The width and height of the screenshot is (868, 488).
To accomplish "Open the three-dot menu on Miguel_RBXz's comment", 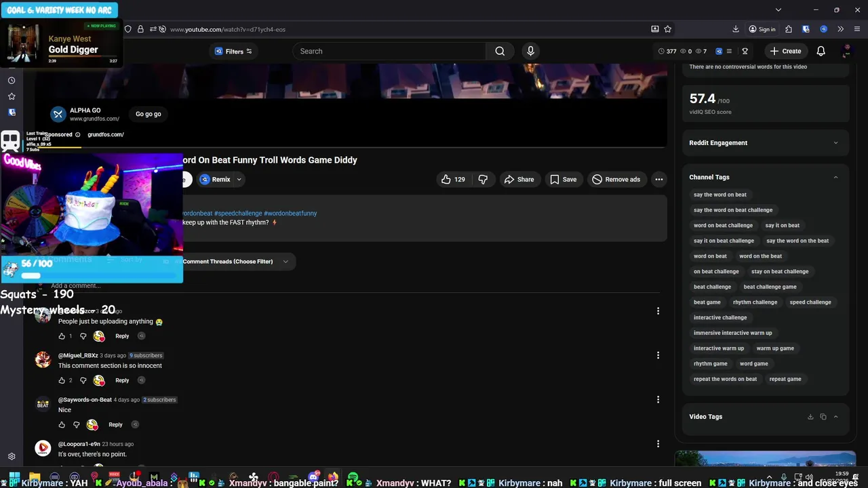I will [x=658, y=355].
